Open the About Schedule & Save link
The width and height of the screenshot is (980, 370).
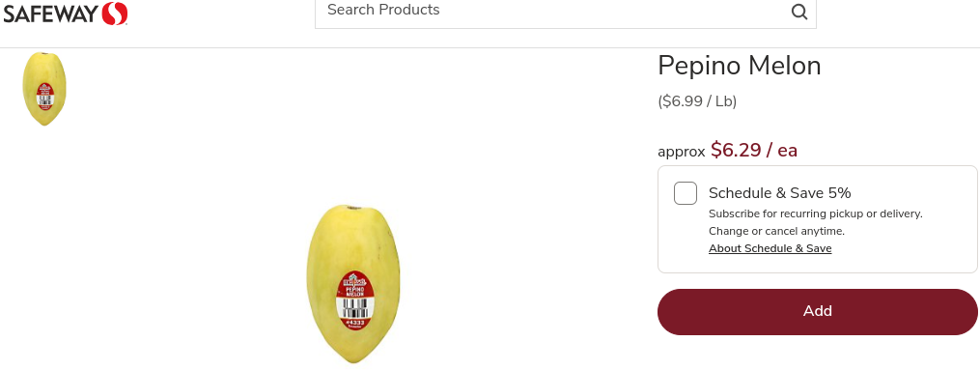coord(770,248)
